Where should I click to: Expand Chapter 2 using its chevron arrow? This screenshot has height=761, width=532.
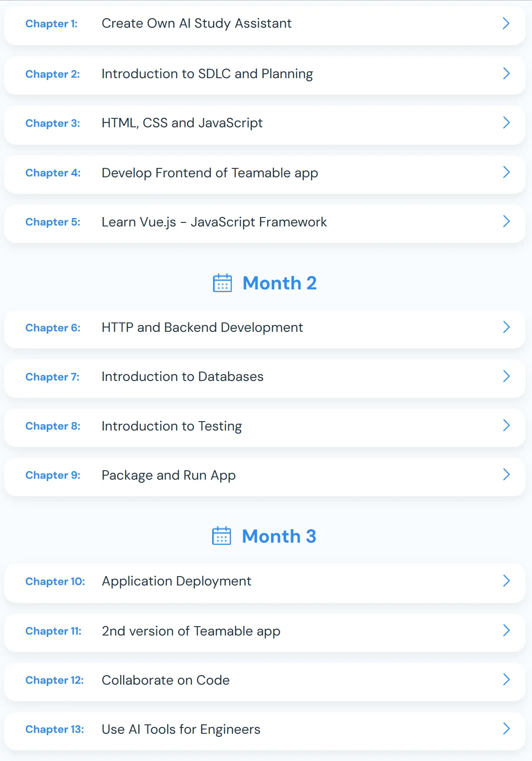pyautogui.click(x=506, y=73)
